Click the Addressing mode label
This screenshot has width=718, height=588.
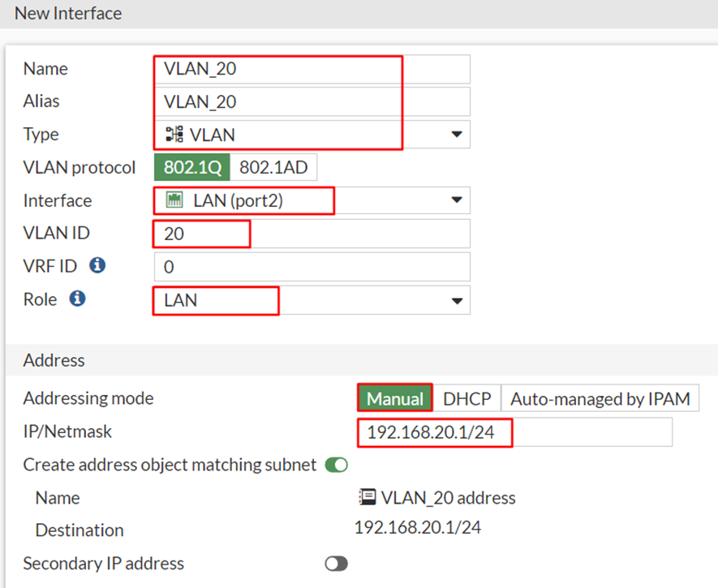pos(88,398)
